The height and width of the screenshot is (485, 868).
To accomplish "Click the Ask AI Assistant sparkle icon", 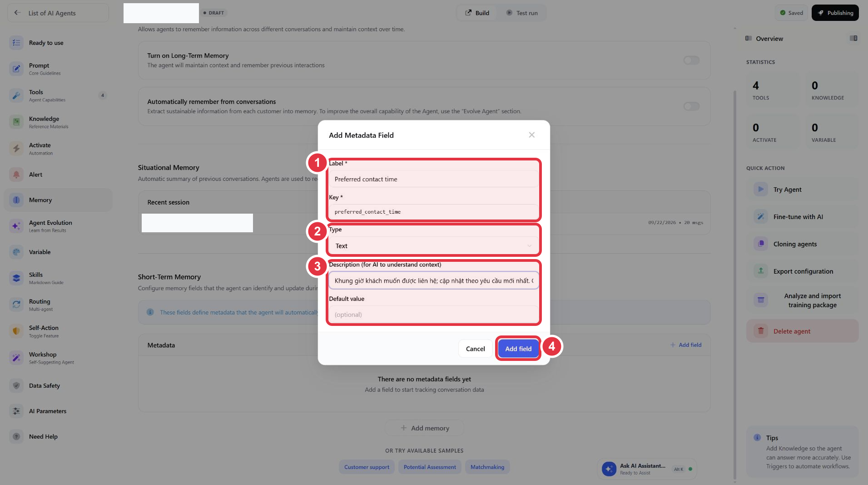I will click(x=609, y=469).
